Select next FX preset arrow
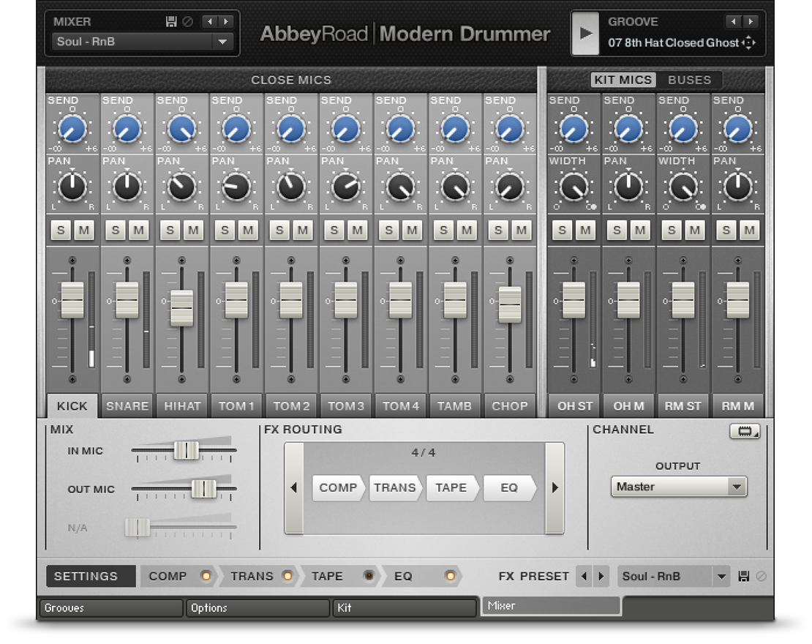Viewport: 812px width, 644px height. point(601,576)
